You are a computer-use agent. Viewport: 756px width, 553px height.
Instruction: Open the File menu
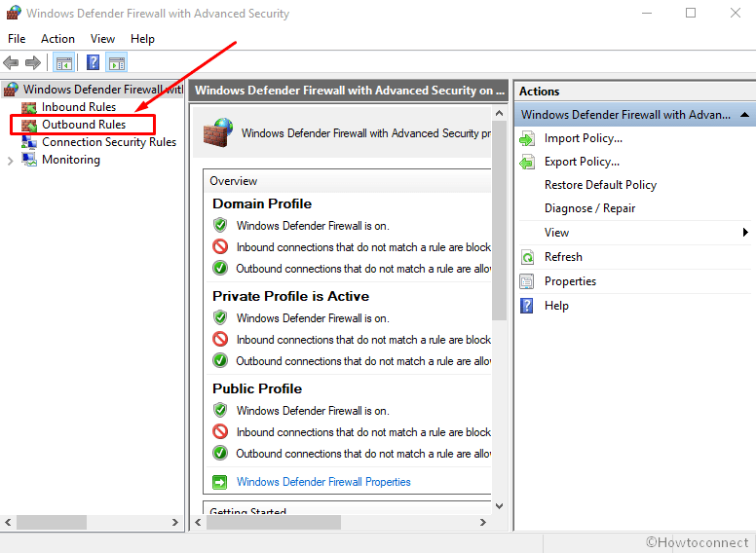coord(17,39)
